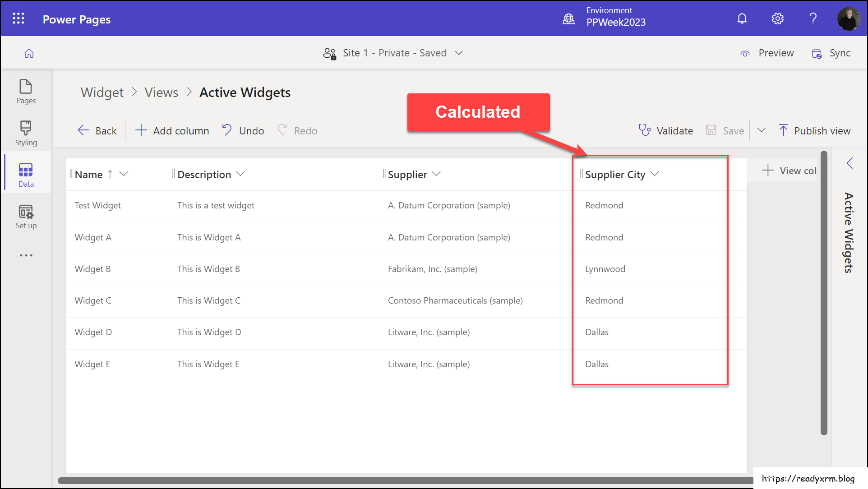868x489 pixels.
Task: Collapse the Active Widgets side panel
Action: pyautogui.click(x=850, y=163)
